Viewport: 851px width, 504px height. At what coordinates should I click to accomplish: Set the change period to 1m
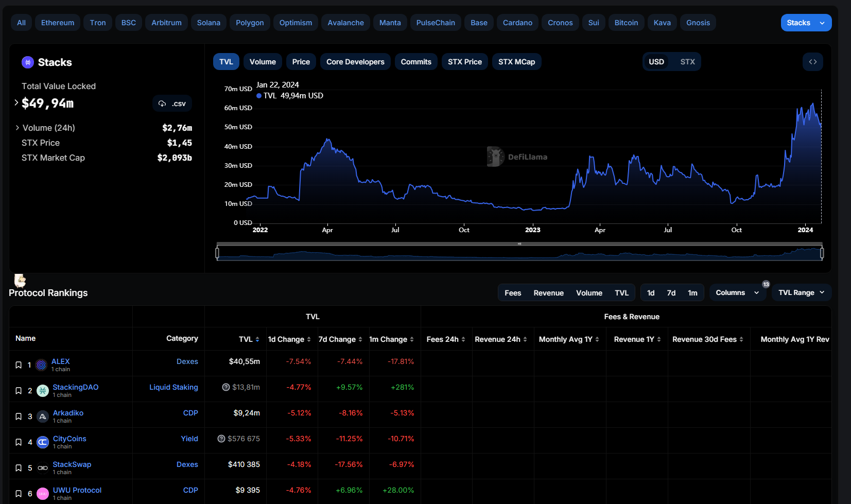pyautogui.click(x=692, y=293)
